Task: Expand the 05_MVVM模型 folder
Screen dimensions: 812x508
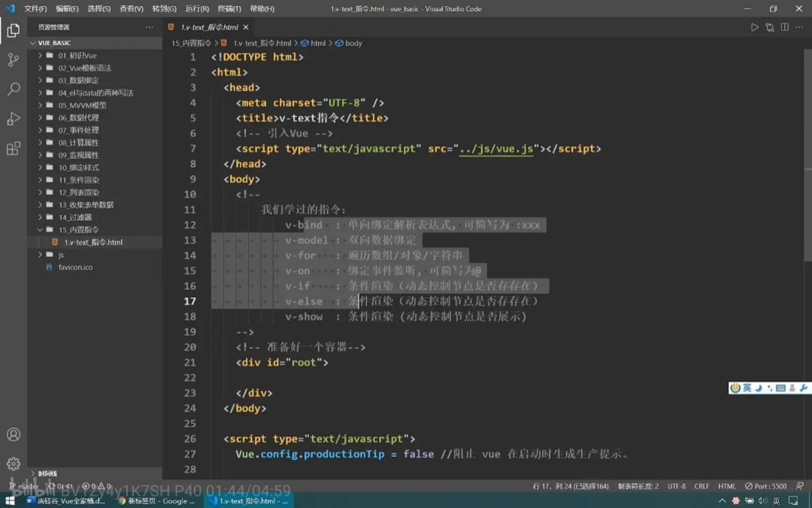Action: [95, 105]
